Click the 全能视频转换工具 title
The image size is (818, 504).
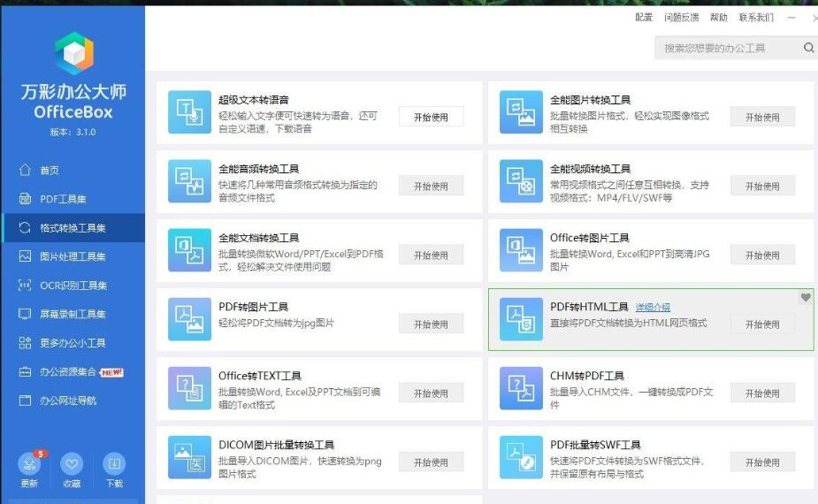point(590,169)
